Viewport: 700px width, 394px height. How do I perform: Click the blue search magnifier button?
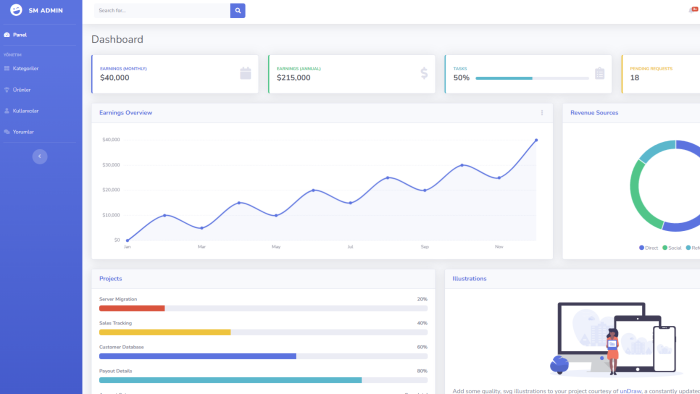click(238, 10)
